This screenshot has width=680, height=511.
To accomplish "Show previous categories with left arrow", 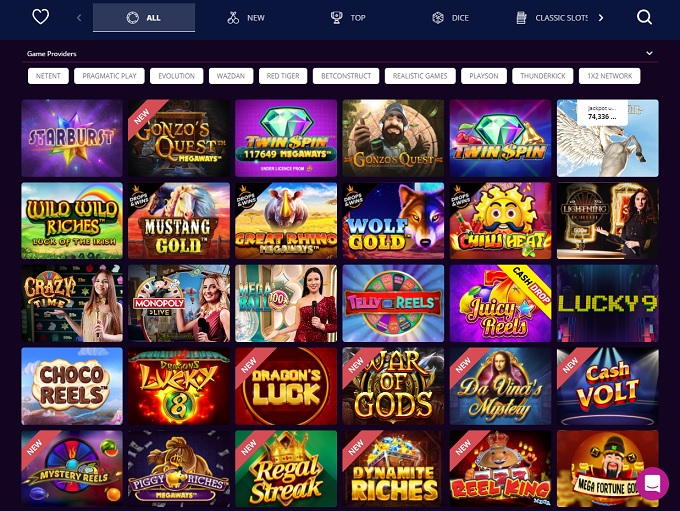I will click(79, 18).
